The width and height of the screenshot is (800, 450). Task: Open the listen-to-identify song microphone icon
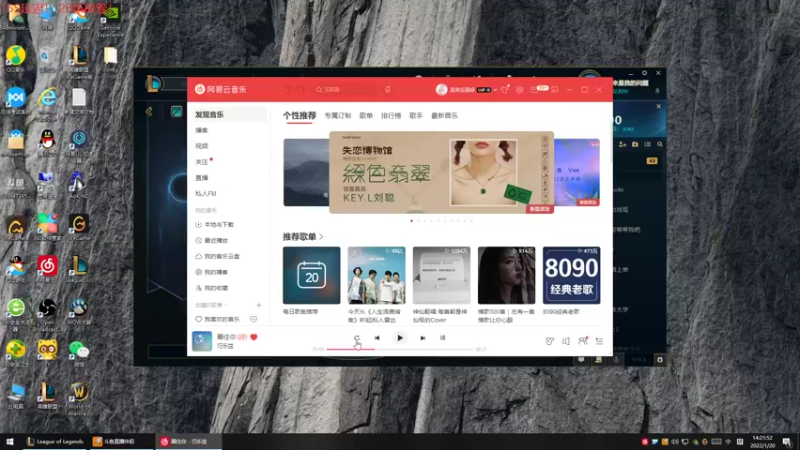coord(387,90)
